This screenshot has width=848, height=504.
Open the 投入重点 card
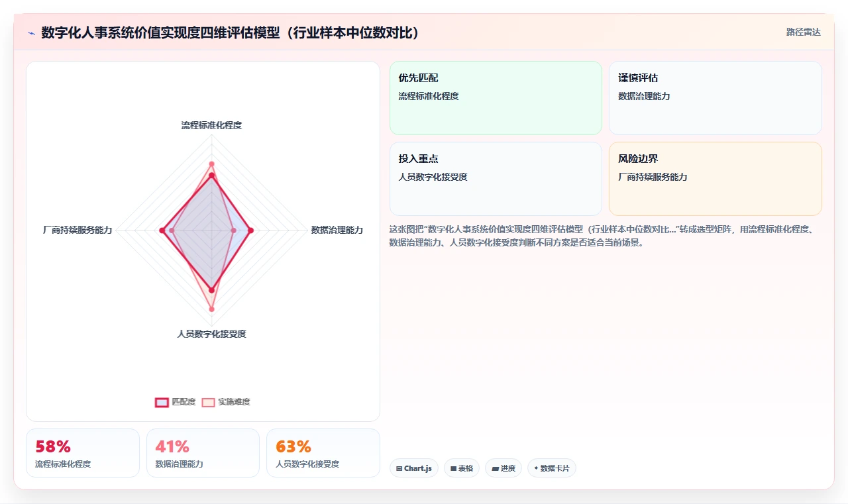(496, 179)
